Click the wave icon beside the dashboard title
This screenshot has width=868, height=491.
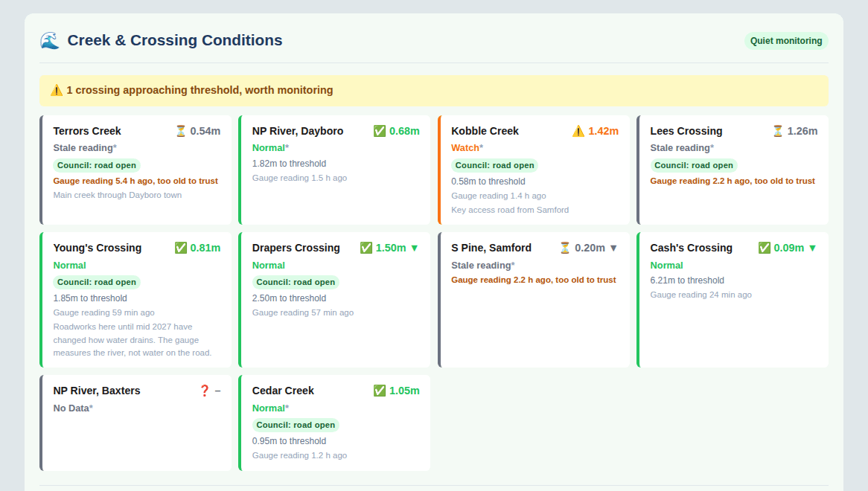click(50, 40)
